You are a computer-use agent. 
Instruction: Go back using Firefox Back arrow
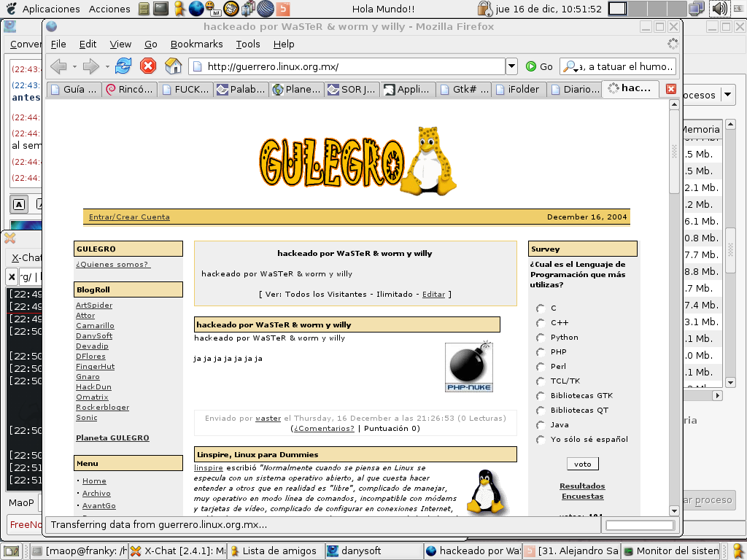point(58,66)
